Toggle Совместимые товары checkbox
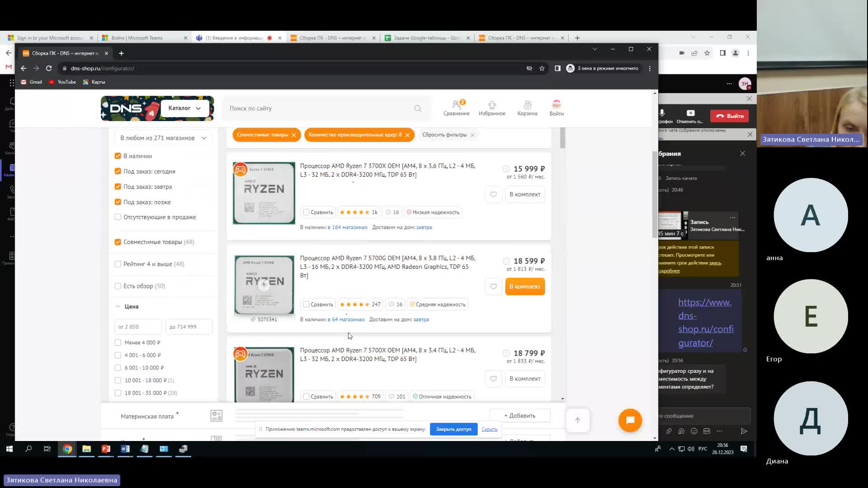The image size is (868, 488). coord(118,242)
